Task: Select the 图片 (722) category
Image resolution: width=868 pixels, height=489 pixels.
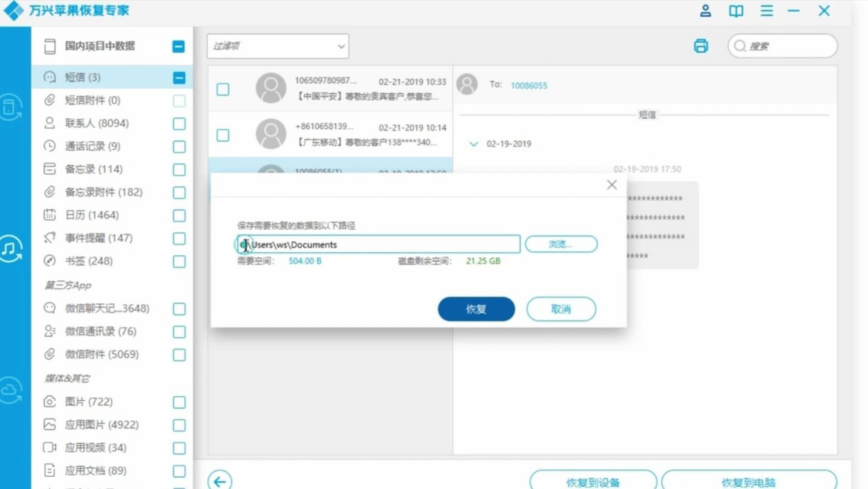Action: (x=89, y=402)
